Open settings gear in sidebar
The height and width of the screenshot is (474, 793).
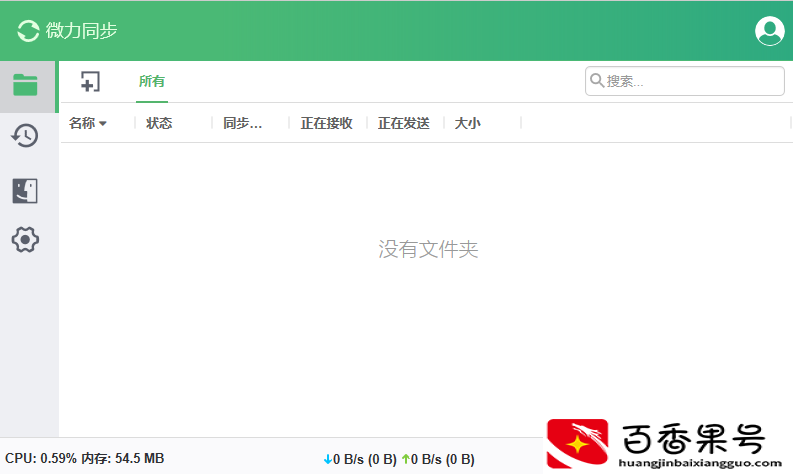tap(25, 239)
